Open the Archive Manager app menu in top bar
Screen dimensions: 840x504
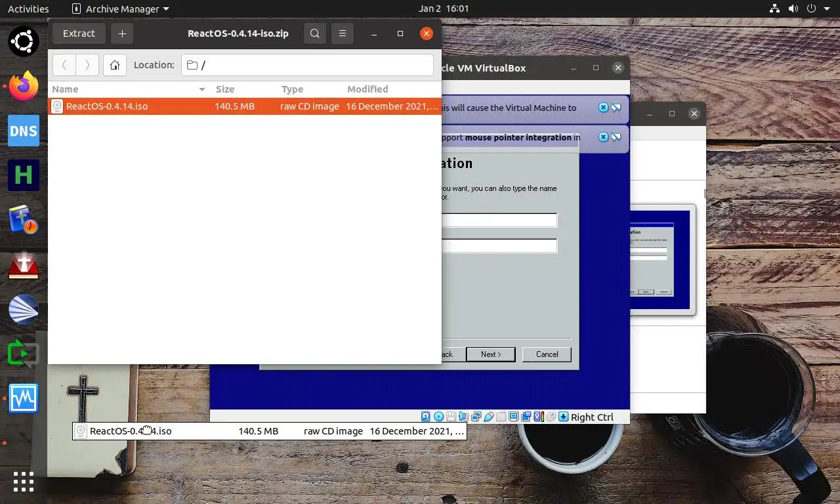(x=119, y=9)
